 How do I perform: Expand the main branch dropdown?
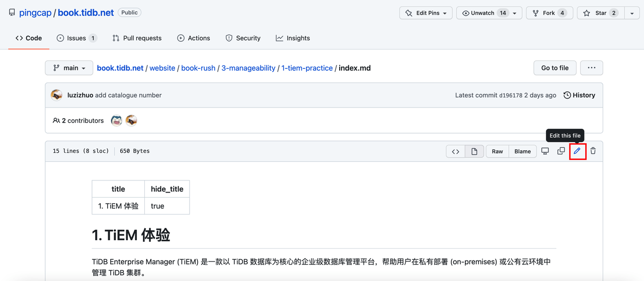point(69,68)
